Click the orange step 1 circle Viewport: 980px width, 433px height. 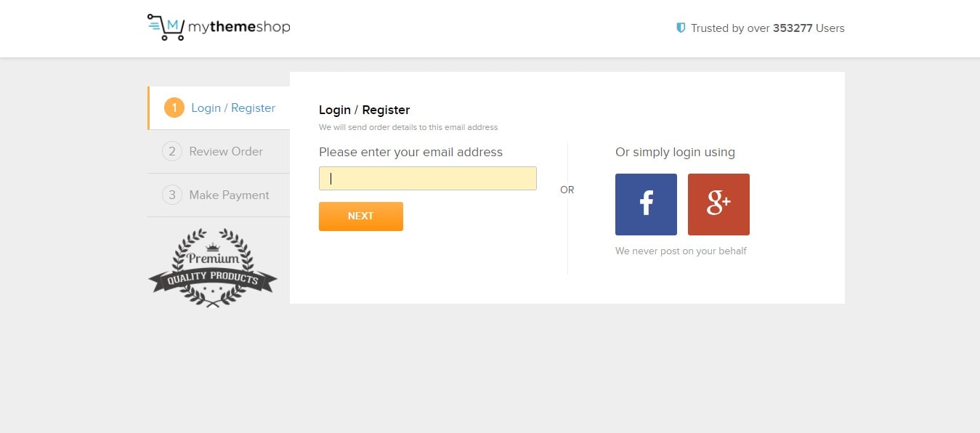174,108
